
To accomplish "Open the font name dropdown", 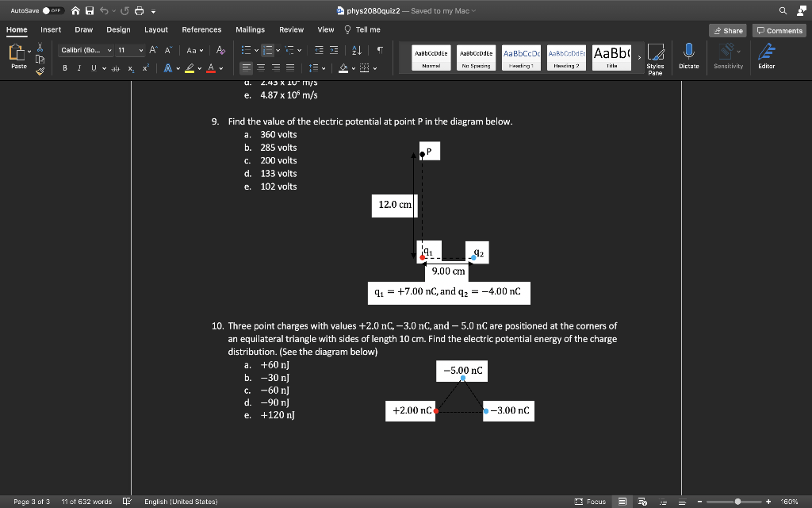I will point(109,50).
